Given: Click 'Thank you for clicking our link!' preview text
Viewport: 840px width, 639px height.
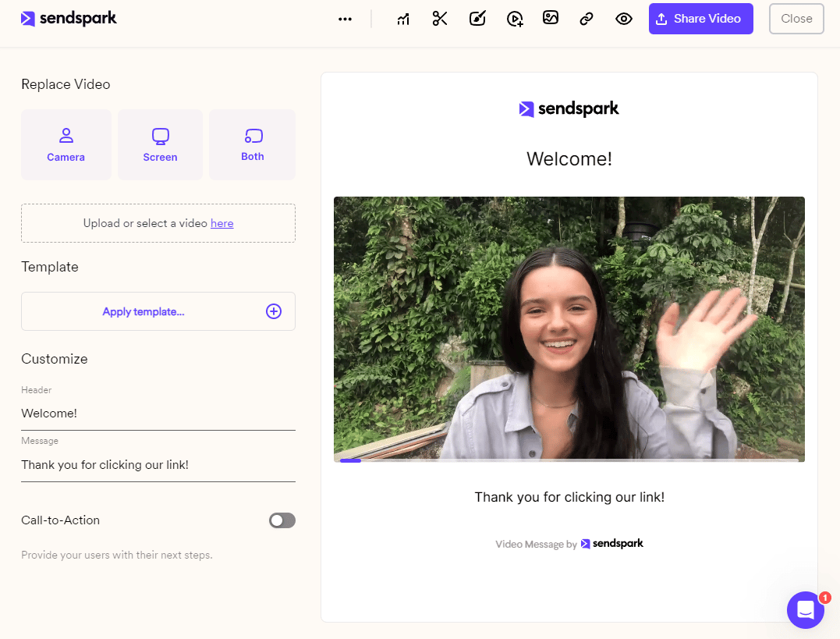Looking at the screenshot, I should coord(569,498).
